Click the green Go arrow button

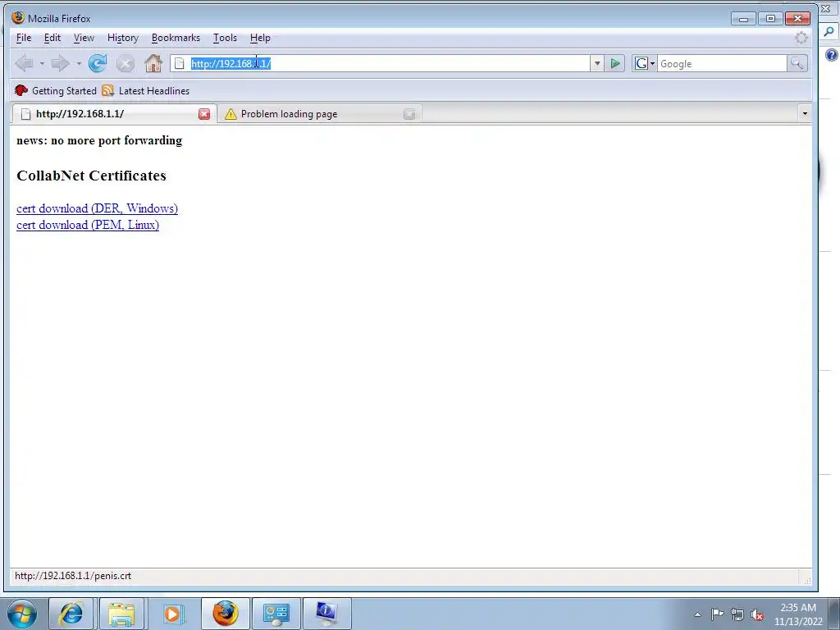pos(615,64)
